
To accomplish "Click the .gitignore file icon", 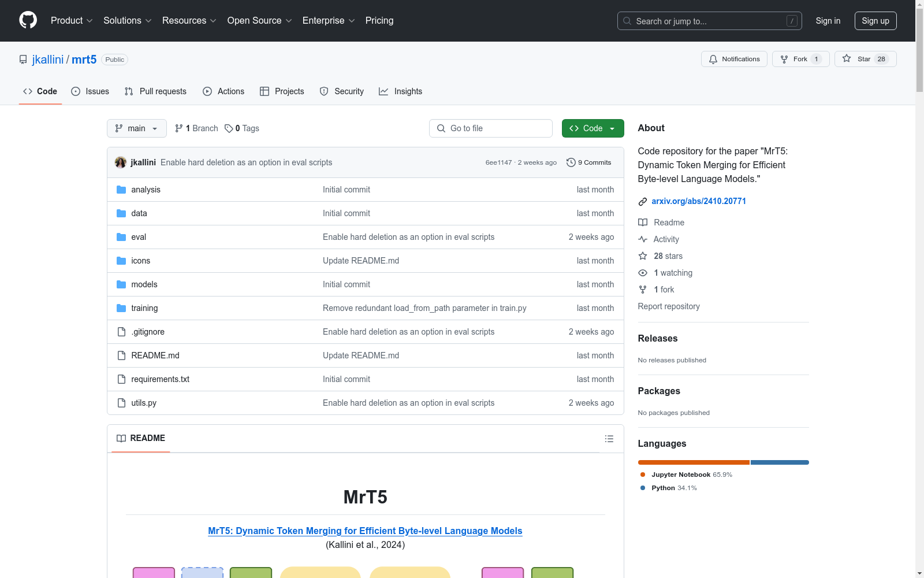I will point(121,332).
